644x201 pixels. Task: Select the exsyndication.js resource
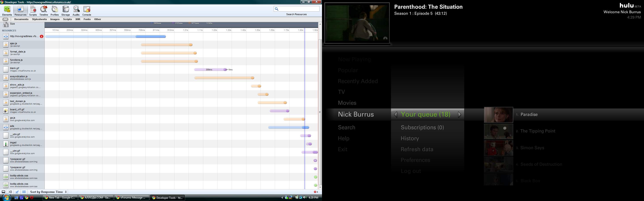pos(22,78)
